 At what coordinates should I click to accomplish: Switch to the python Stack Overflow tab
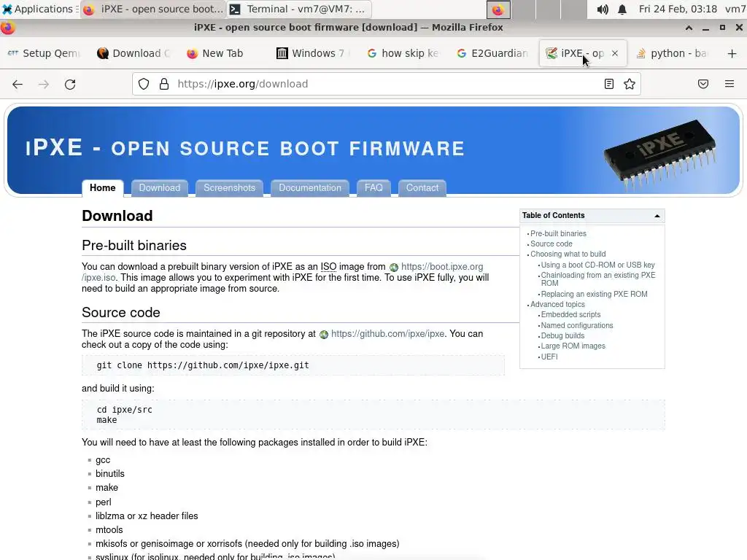[673, 53]
